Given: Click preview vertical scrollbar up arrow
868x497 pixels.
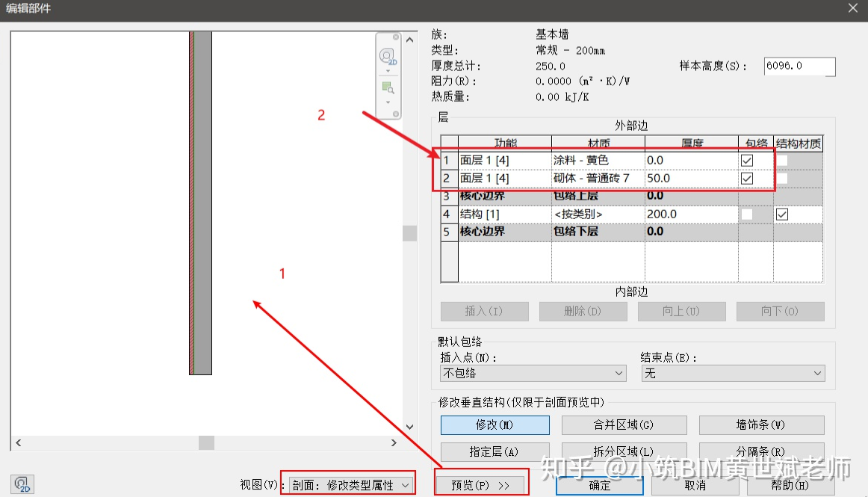Looking at the screenshot, I should 409,40.
